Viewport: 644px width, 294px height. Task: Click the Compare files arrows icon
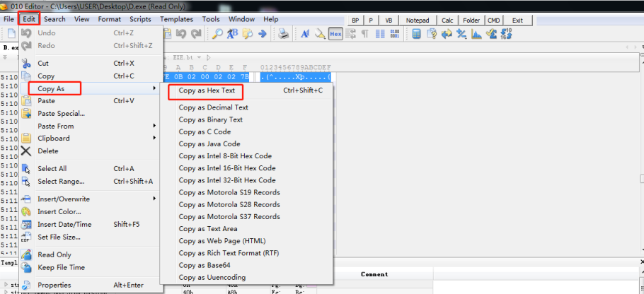(x=447, y=34)
